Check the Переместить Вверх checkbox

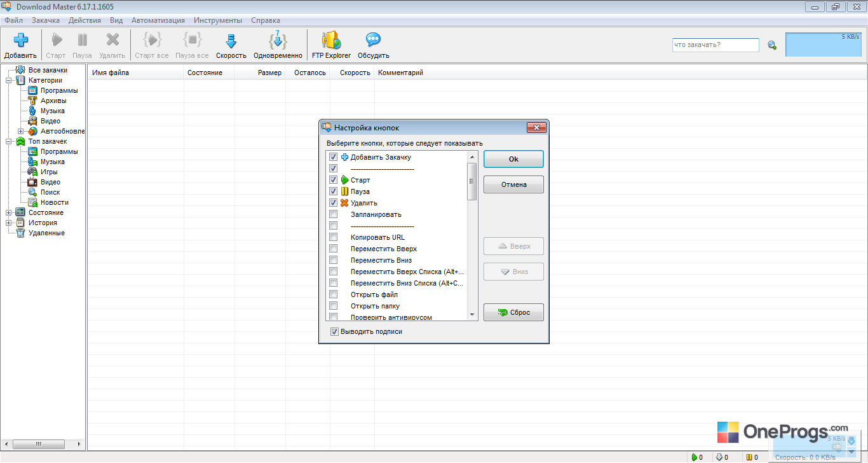click(x=333, y=249)
